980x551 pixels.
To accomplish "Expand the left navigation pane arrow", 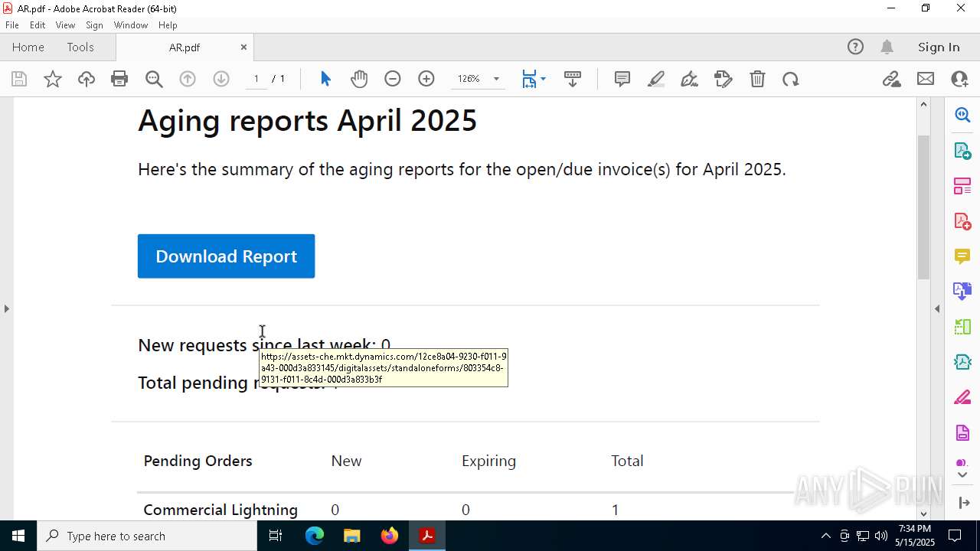I will pyautogui.click(x=6, y=308).
